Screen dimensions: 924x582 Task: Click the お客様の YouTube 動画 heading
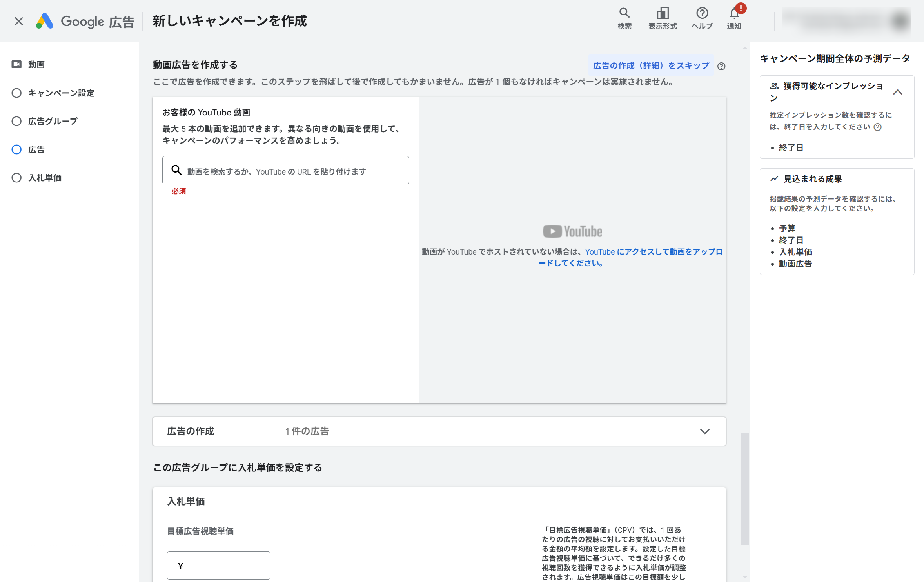[x=206, y=112]
